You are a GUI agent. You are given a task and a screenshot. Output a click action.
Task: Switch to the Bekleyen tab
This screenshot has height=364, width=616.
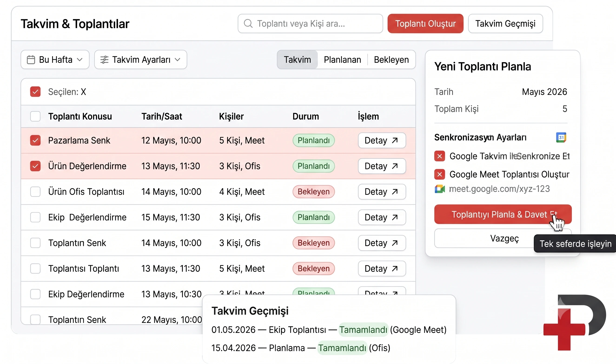pos(391,60)
